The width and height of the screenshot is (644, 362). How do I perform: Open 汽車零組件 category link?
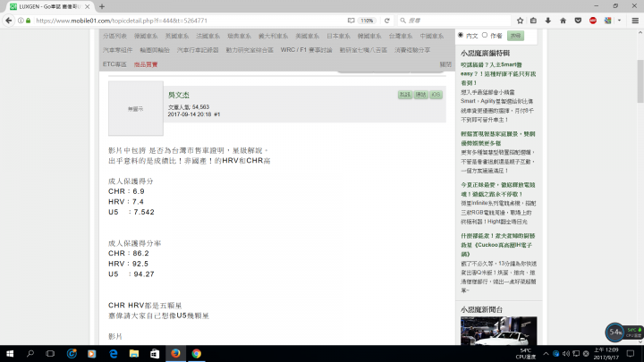[x=117, y=50]
